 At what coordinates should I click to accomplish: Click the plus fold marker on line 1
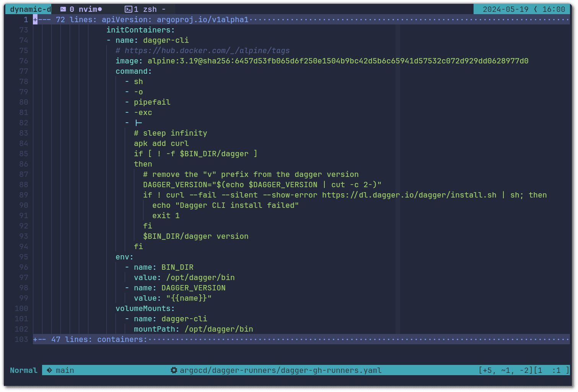point(35,19)
